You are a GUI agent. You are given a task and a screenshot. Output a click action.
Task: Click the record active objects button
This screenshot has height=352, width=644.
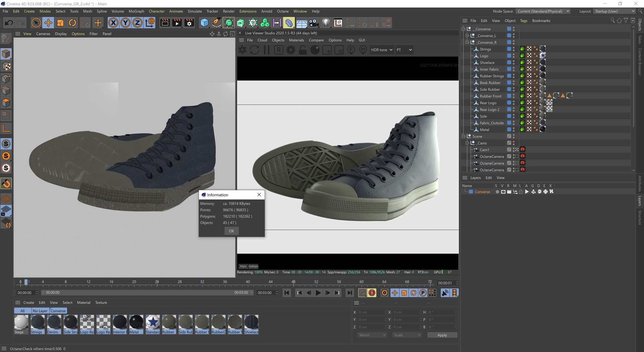(x=362, y=293)
